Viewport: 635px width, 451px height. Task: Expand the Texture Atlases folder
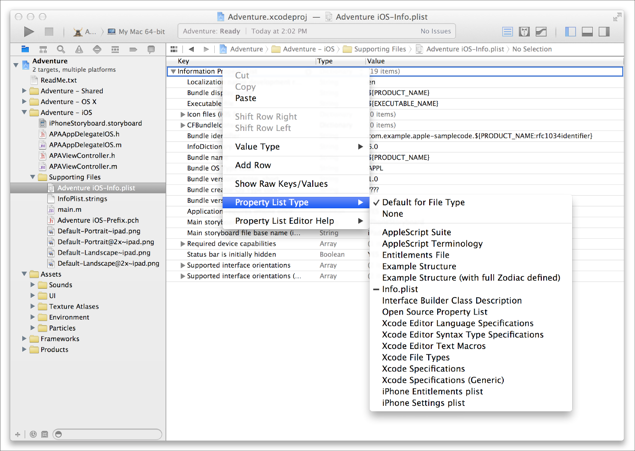(33, 306)
